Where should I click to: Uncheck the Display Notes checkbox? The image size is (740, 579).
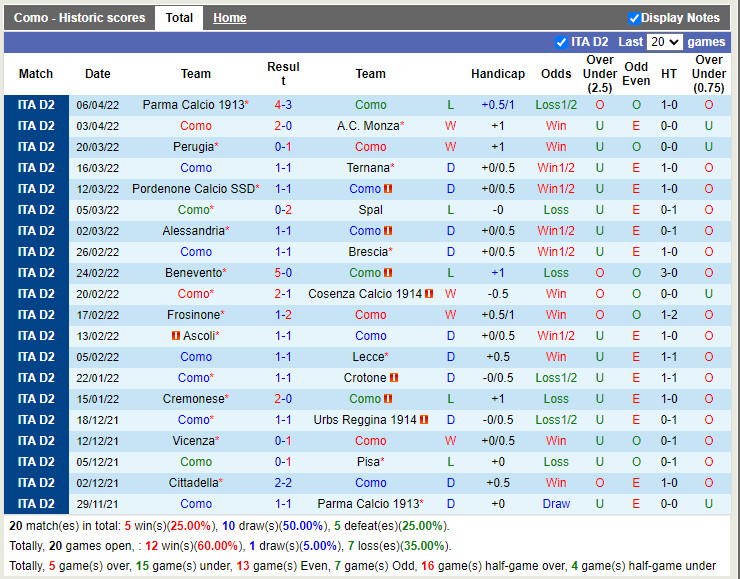click(634, 18)
